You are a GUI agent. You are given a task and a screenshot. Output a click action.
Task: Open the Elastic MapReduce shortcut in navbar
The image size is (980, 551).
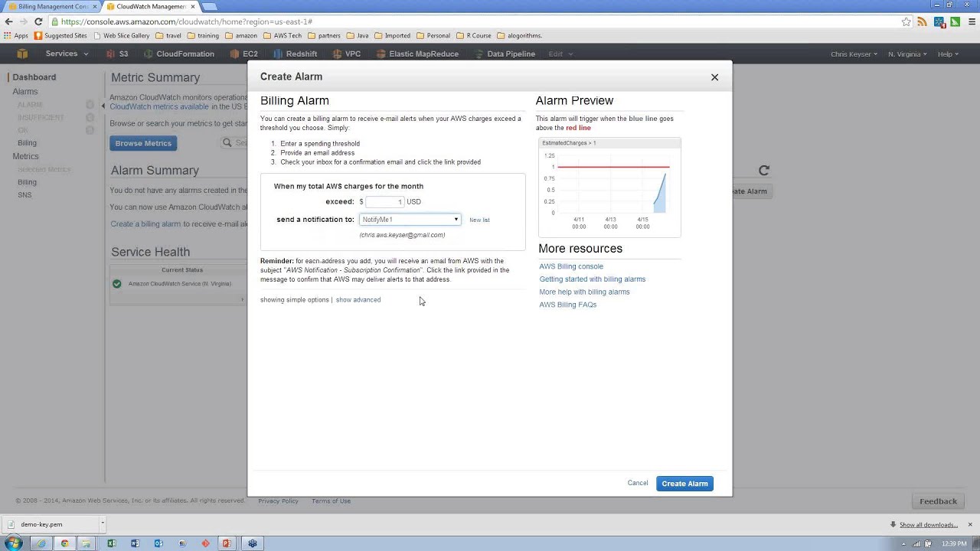[417, 54]
